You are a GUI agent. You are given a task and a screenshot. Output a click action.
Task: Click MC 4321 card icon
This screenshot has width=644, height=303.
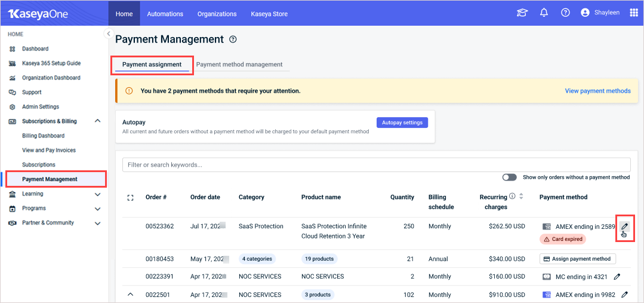coord(547,277)
